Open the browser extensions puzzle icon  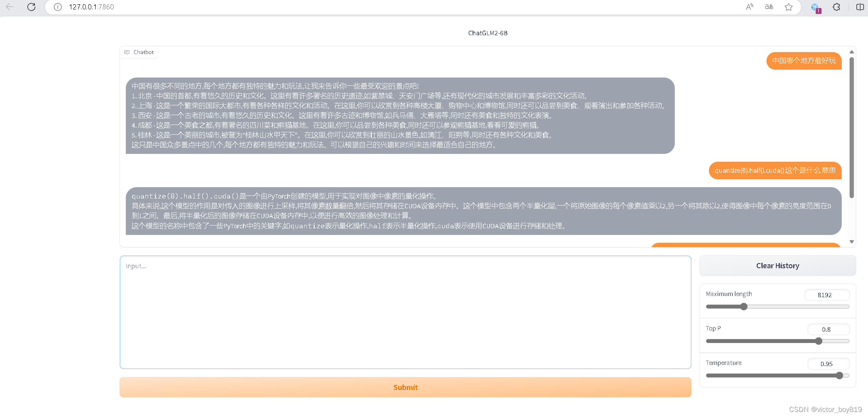coord(836,7)
